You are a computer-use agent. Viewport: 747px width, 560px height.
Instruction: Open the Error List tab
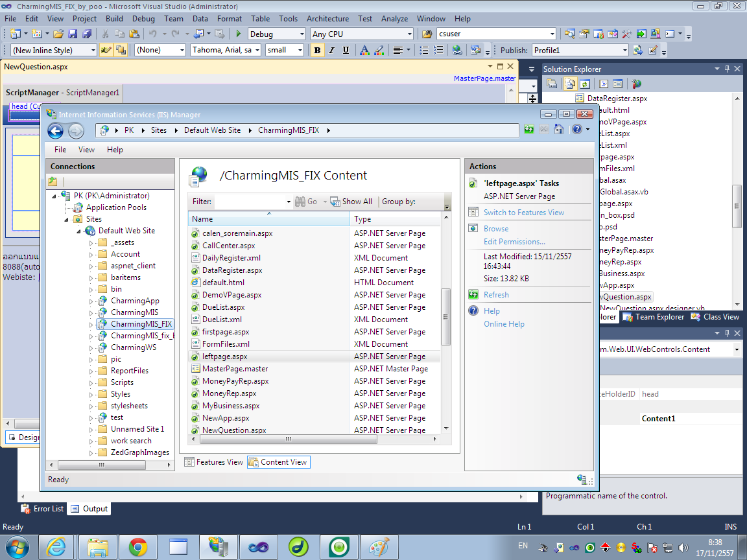click(x=42, y=509)
